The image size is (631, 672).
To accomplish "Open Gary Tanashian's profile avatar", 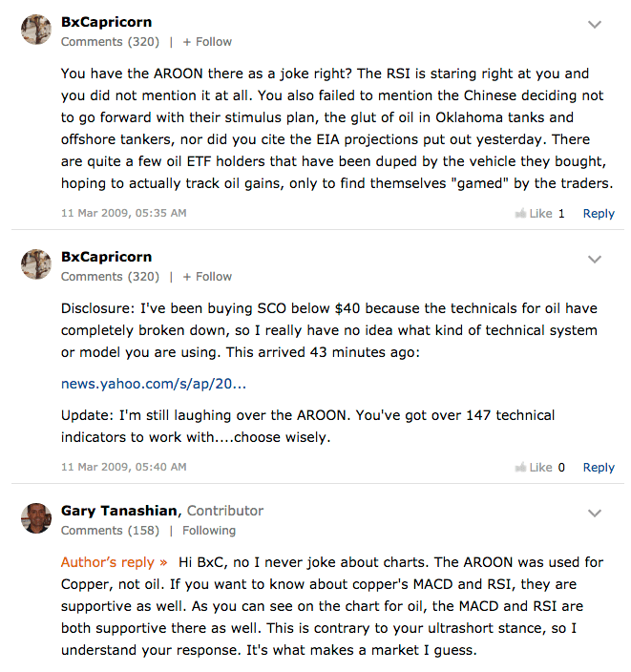I will pos(36,518).
